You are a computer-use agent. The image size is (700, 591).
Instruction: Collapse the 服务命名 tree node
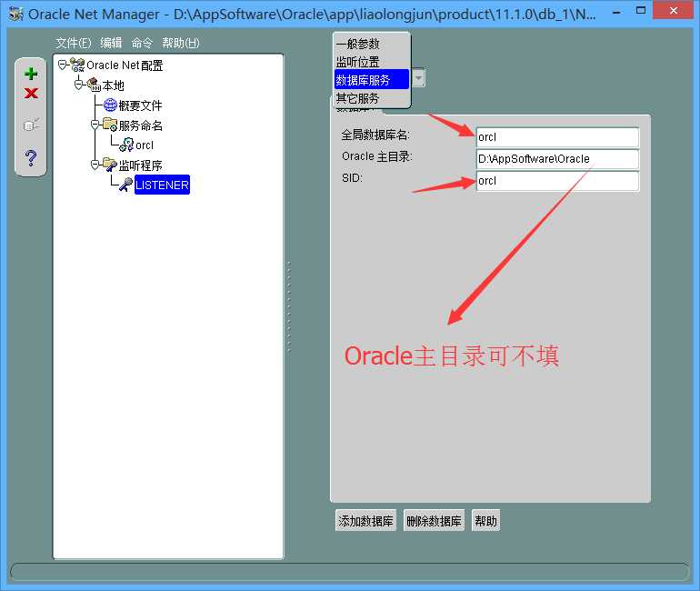click(x=95, y=125)
